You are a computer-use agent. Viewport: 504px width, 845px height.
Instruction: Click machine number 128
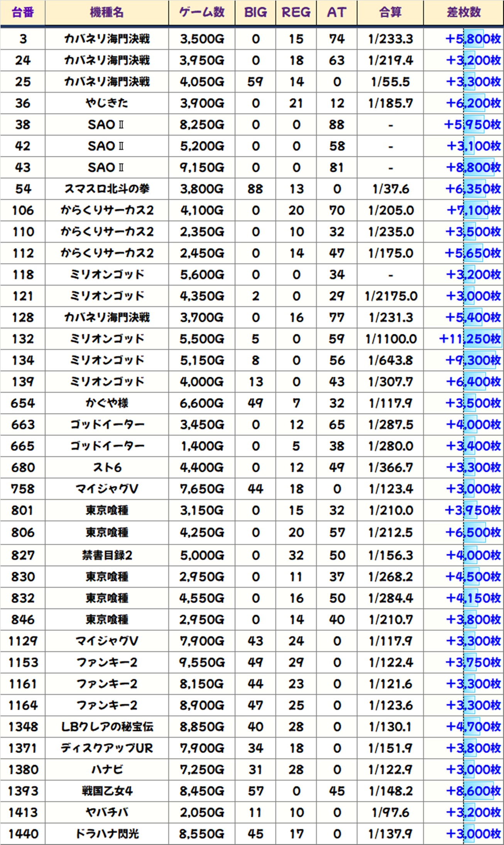click(x=23, y=317)
